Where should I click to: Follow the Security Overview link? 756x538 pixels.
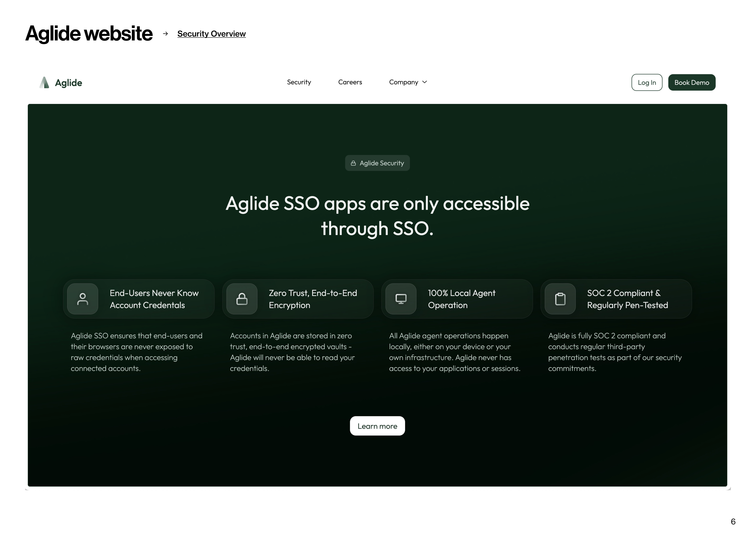pyautogui.click(x=212, y=34)
